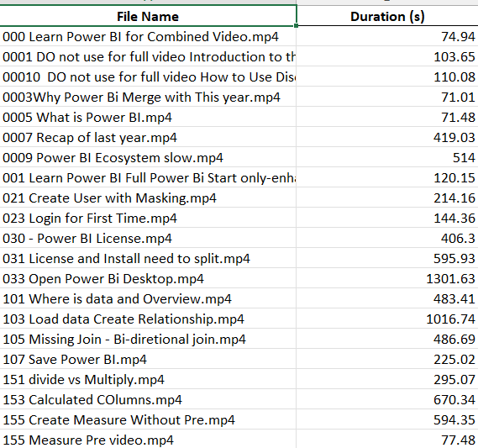This screenshot has height=448, width=478.
Task: Select cell '021 Create User with Masking.mp4'
Action: click(148, 198)
